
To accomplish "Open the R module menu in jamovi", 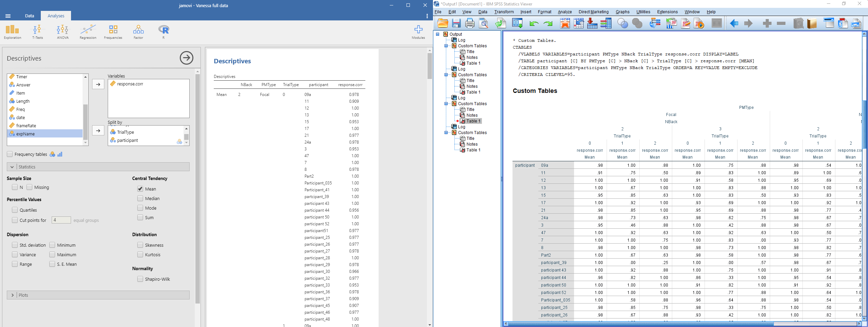I will coord(163,32).
